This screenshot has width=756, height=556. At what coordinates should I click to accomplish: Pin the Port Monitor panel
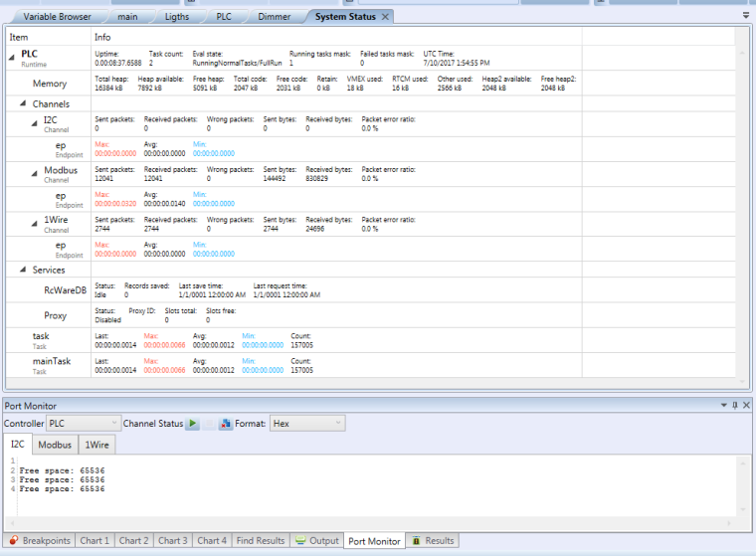tap(735, 406)
